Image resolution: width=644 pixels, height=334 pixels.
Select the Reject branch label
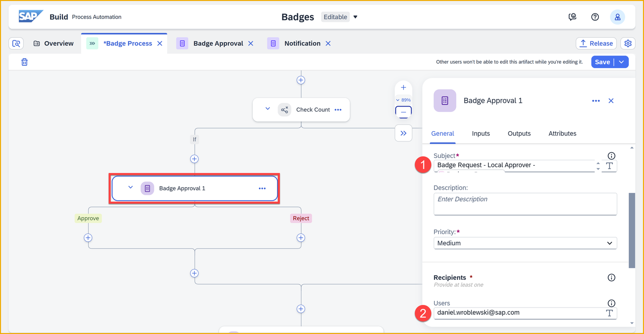pos(301,218)
